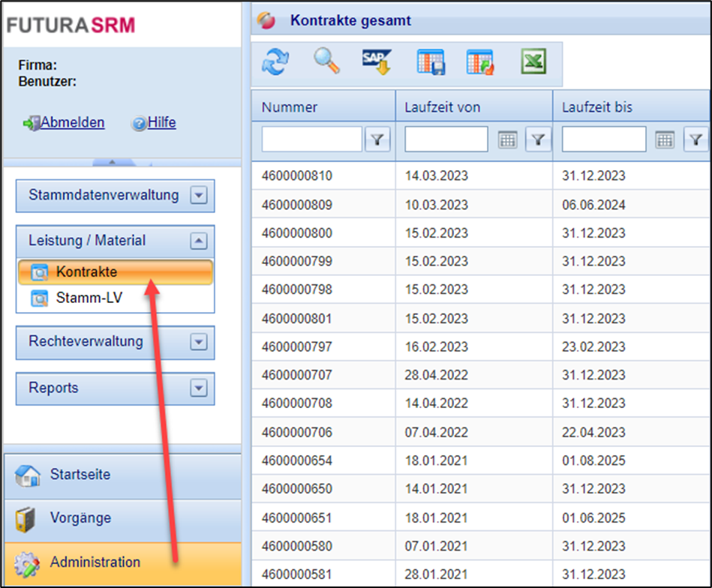Export the contracts list to Excel
This screenshot has width=712, height=588.
pos(533,62)
